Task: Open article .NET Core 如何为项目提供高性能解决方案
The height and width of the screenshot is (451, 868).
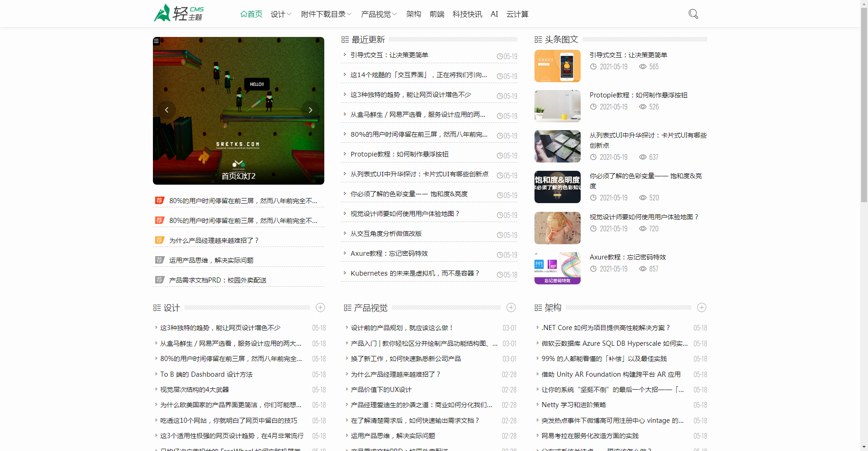Action: click(x=606, y=328)
